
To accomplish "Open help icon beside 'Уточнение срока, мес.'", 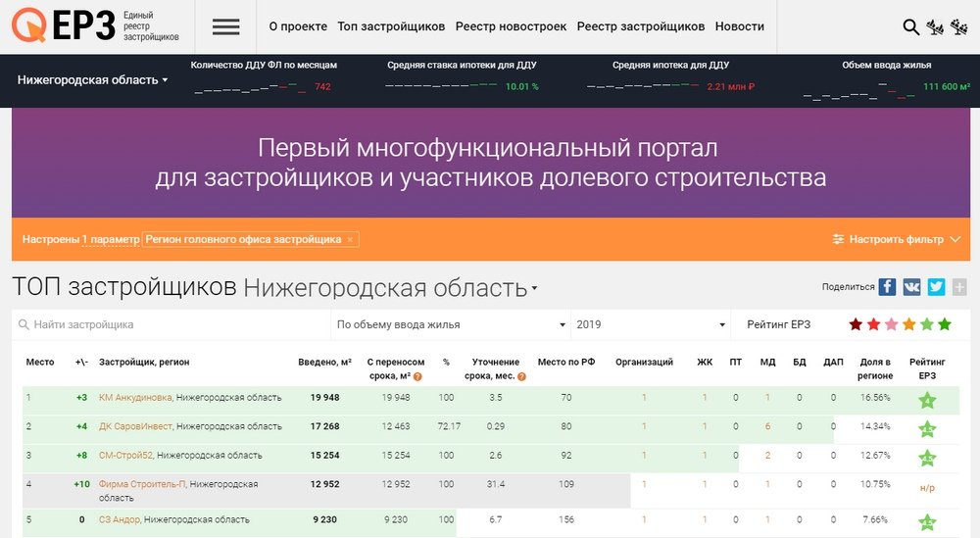I will point(522,376).
